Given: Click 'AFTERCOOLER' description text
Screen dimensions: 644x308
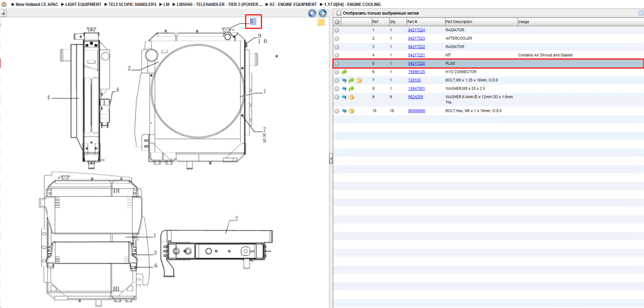Looking at the screenshot, I should [x=459, y=39].
